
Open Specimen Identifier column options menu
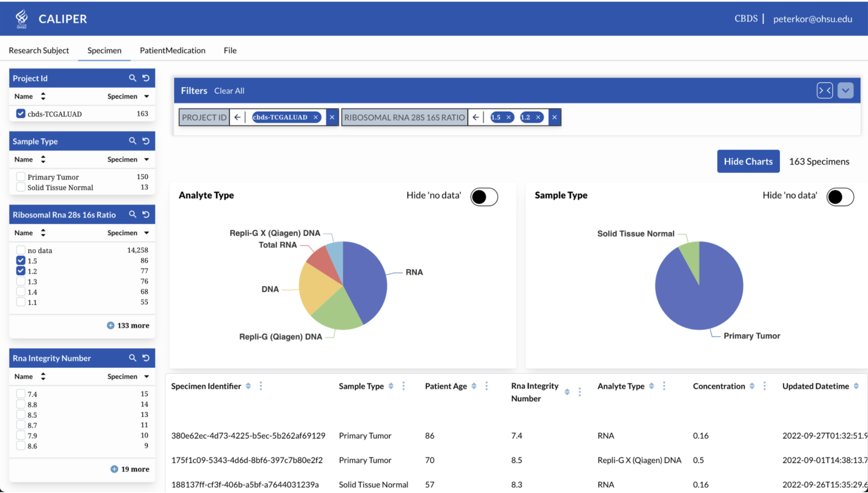pyautogui.click(x=261, y=386)
